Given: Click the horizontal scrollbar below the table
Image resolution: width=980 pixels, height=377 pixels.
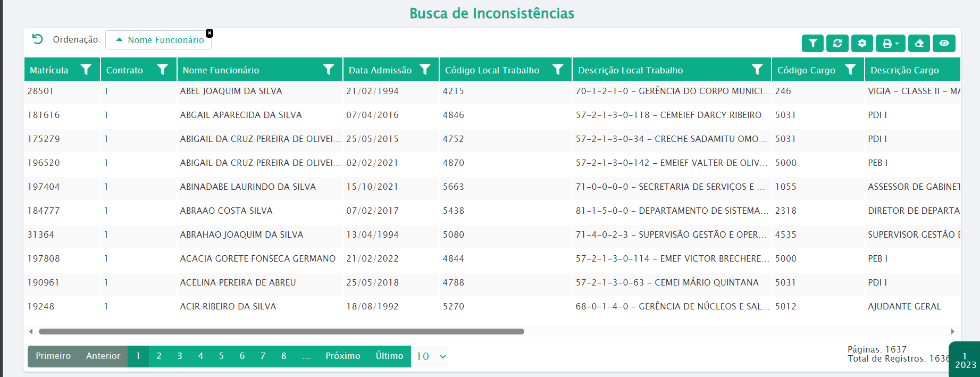Looking at the screenshot, I should point(281,331).
